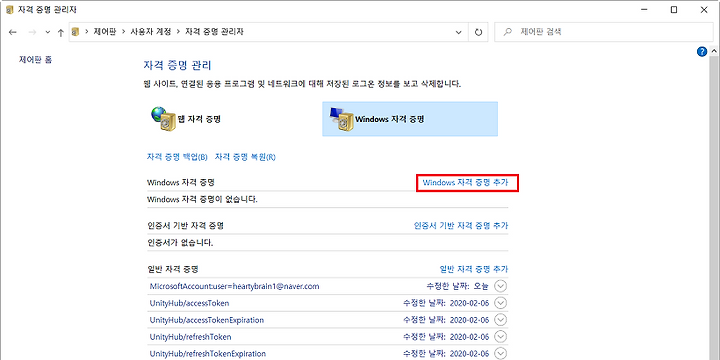The image size is (720, 360).
Task: Expand the MicrosoftAccount credential chevron
Action: click(501, 286)
